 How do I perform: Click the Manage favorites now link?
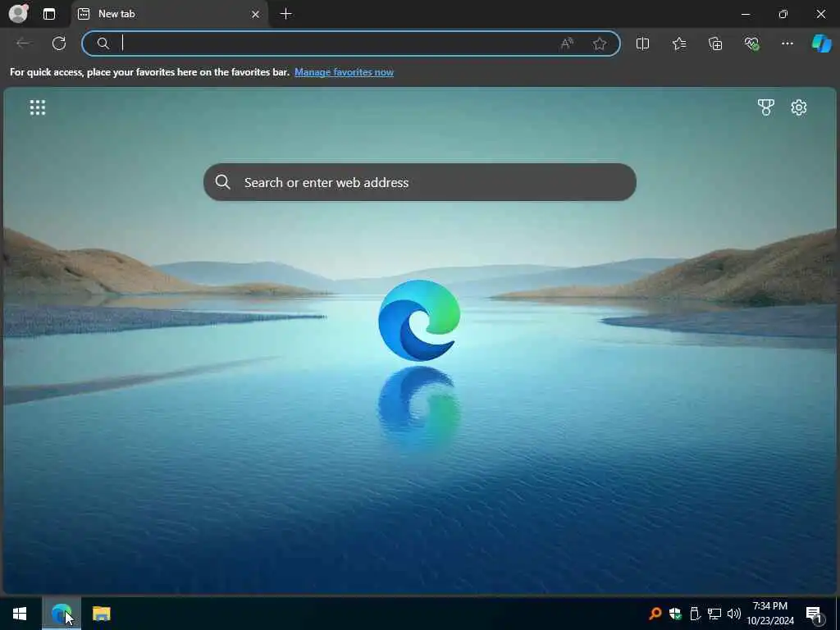click(x=344, y=72)
